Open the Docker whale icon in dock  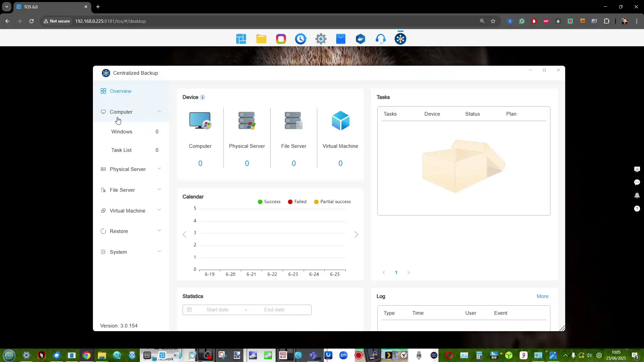click(360, 39)
